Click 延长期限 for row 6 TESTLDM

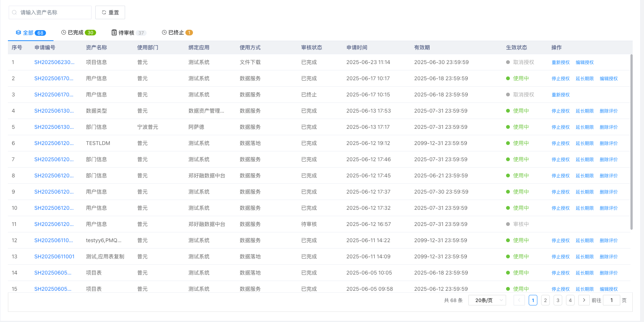coord(584,143)
